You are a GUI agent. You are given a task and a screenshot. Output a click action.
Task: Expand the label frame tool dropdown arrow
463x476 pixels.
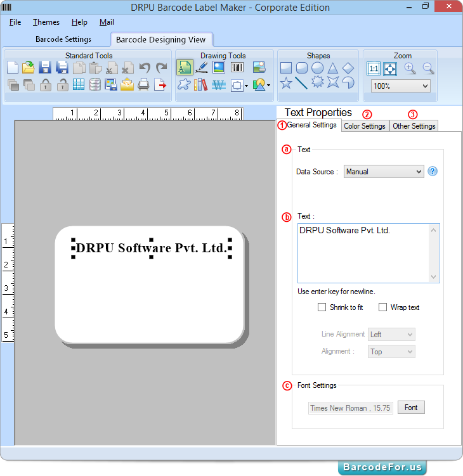246,86
